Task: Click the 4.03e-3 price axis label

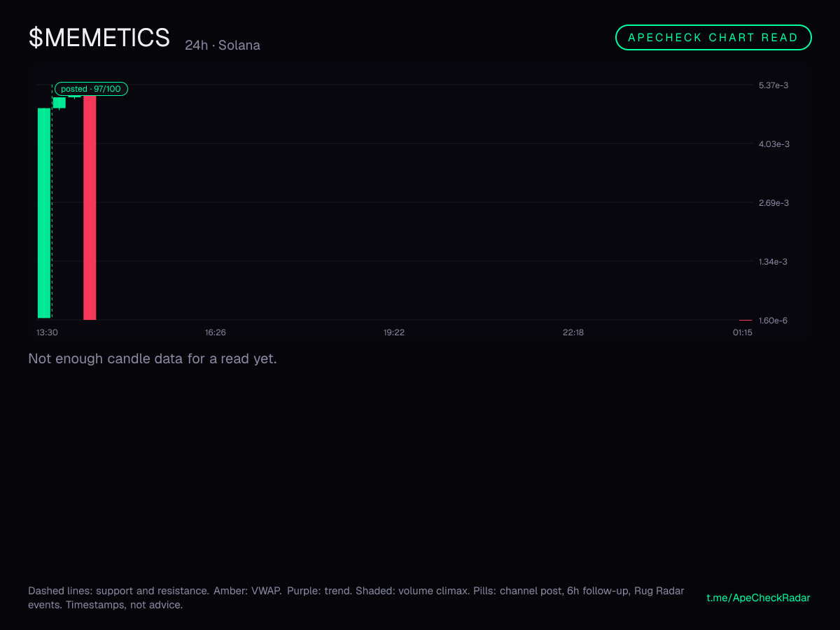Action: tap(773, 144)
